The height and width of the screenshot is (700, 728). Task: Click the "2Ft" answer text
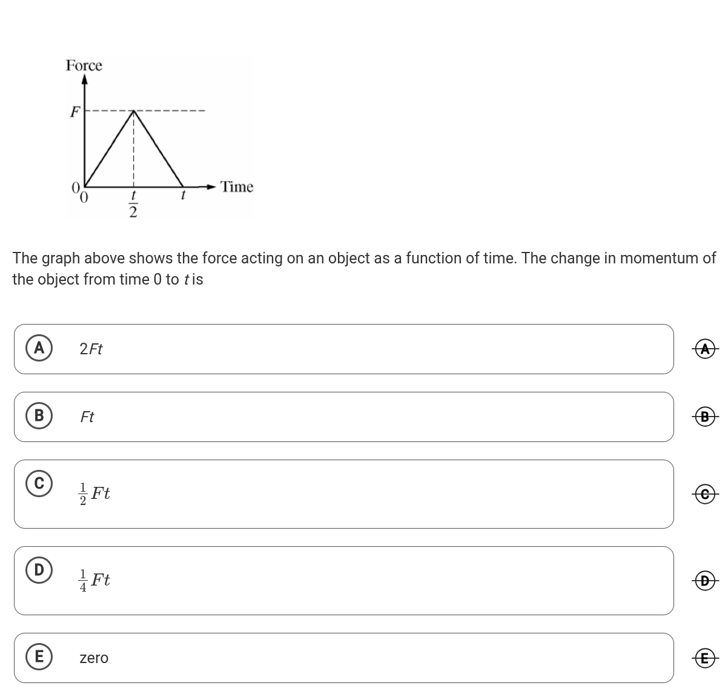pyautogui.click(x=91, y=349)
